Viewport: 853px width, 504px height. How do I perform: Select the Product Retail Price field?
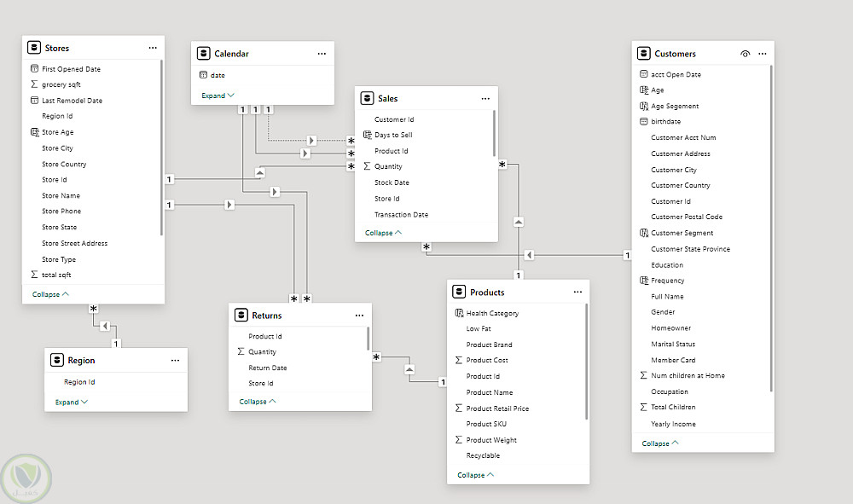497,408
